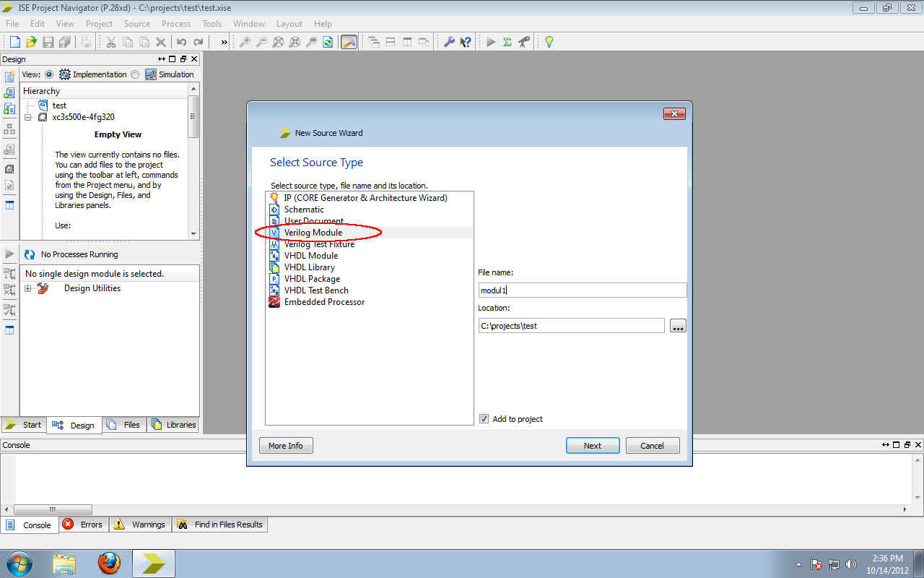Image resolution: width=924 pixels, height=578 pixels.
Task: Click the Lightbulb tip icon on toolbar
Action: pyautogui.click(x=549, y=42)
